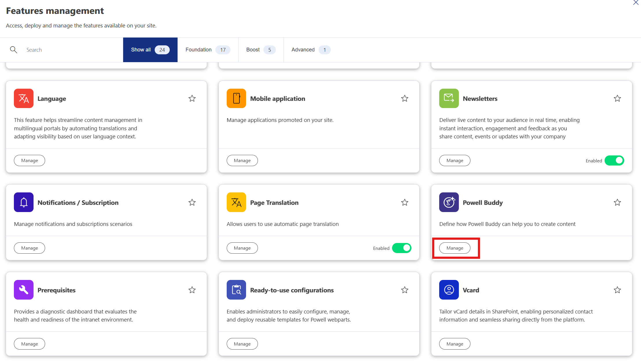
Task: Click the Language feature icon
Action: point(24,99)
